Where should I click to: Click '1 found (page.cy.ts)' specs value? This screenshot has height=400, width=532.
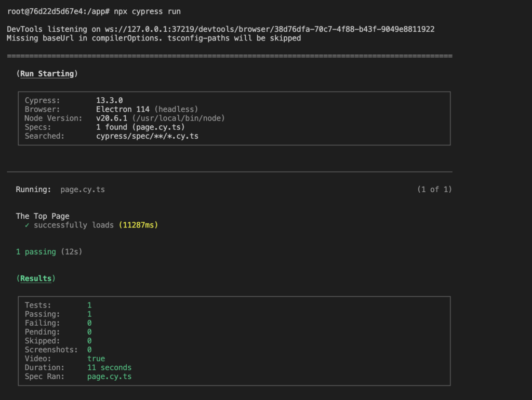(x=140, y=127)
